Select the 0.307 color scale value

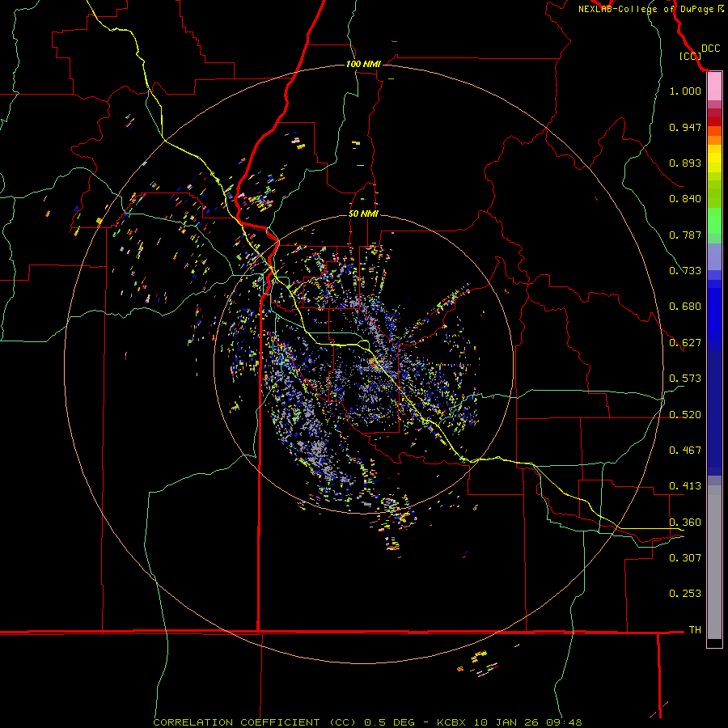685,557
